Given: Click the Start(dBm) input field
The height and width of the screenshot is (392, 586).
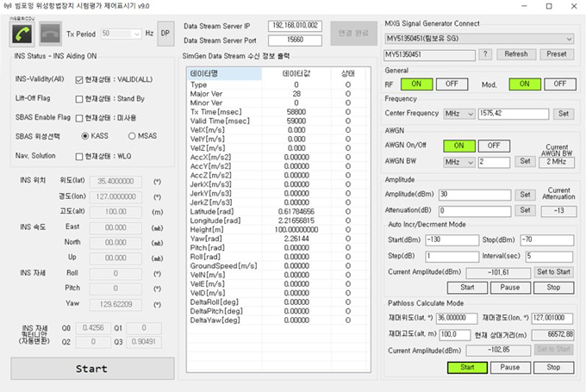Looking at the screenshot, I should coord(452,240).
